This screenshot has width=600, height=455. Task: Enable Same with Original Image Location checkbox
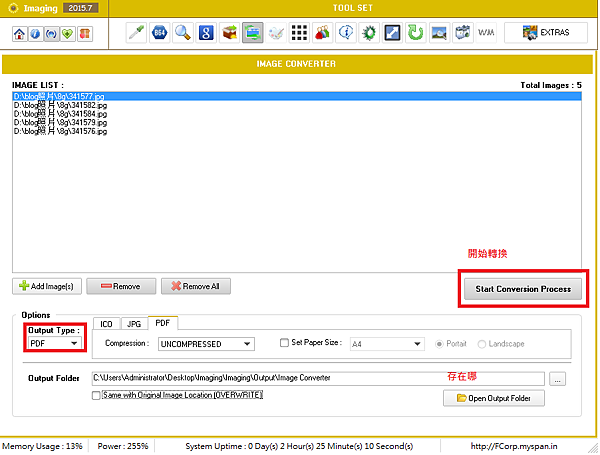(96, 396)
